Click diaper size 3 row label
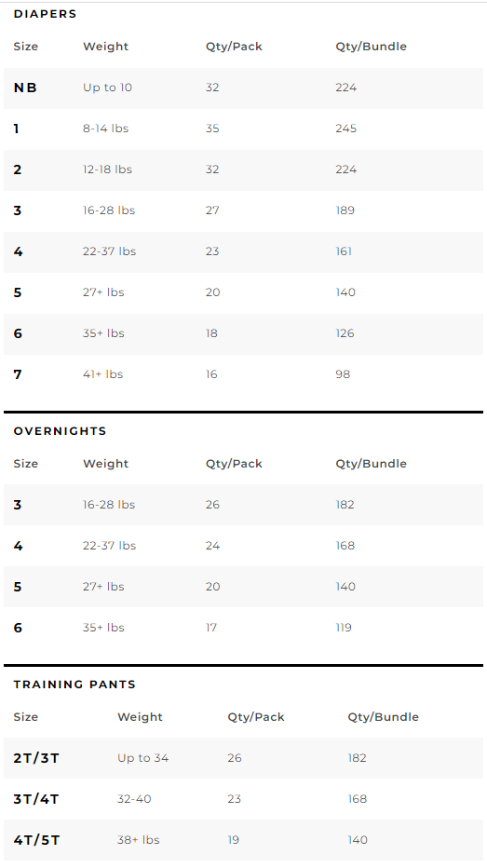This screenshot has height=868, width=487. tap(17, 210)
